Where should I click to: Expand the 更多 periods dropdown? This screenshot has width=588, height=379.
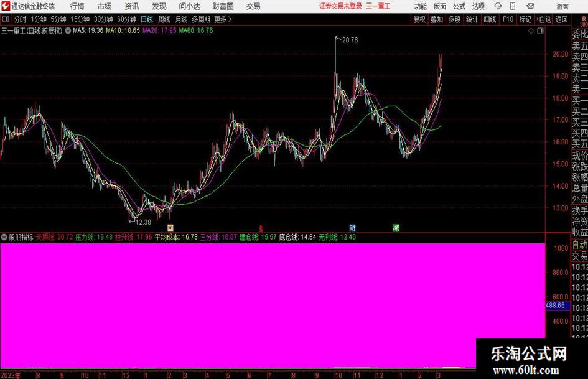(x=223, y=19)
